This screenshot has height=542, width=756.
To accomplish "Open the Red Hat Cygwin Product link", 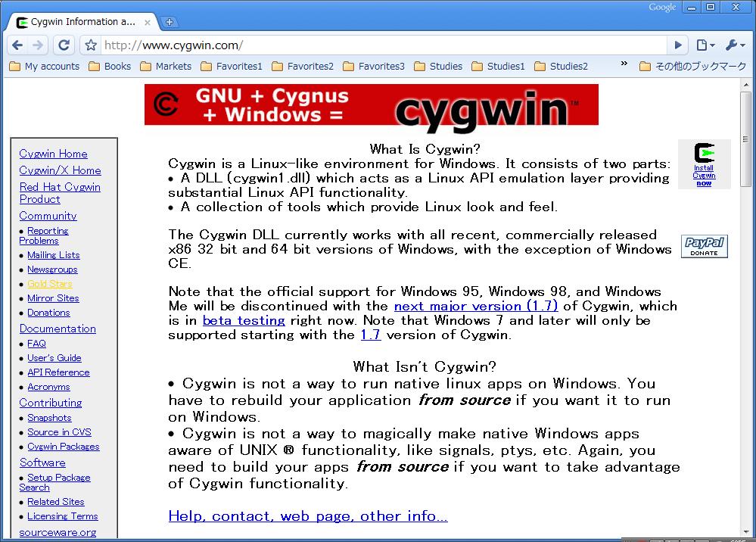I will coord(60,193).
